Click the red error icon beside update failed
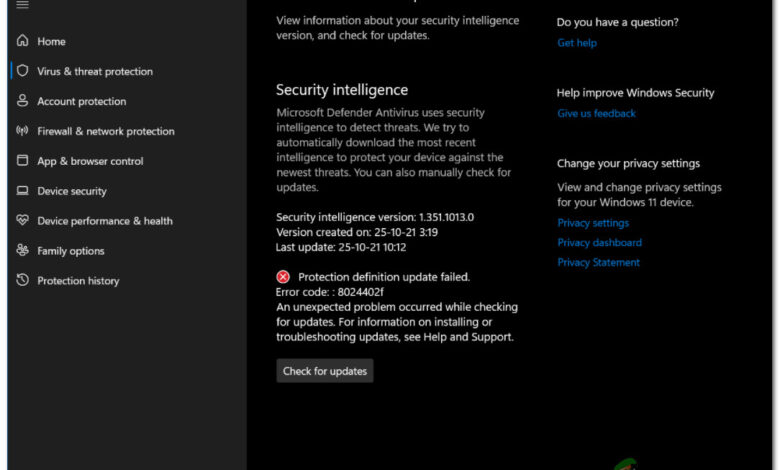 click(284, 277)
